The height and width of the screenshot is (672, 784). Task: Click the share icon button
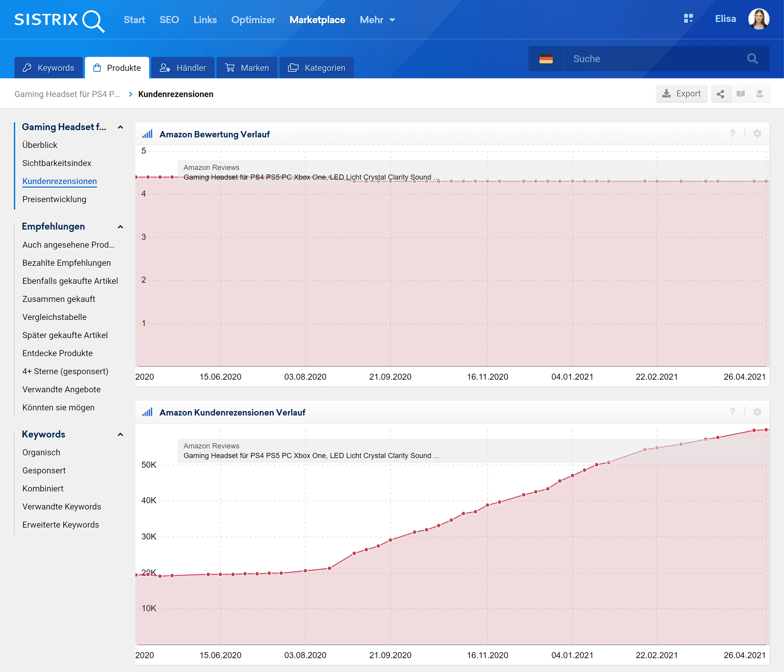coord(720,94)
